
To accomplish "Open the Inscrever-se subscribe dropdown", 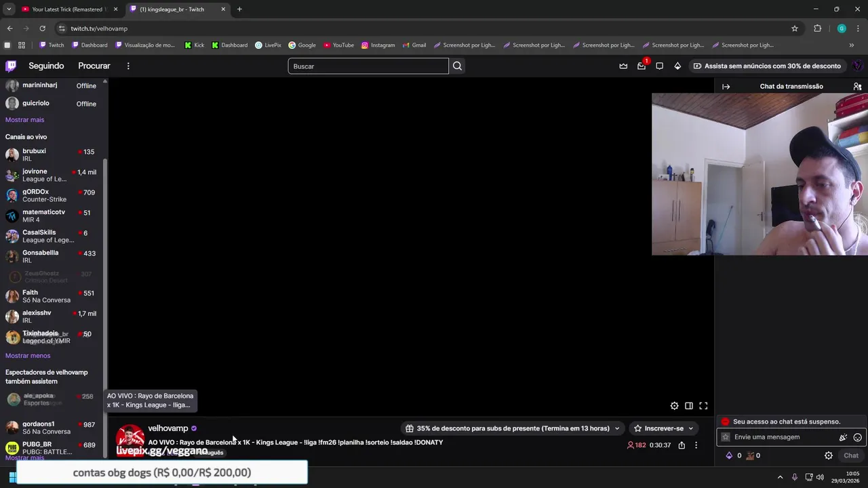I will click(664, 428).
